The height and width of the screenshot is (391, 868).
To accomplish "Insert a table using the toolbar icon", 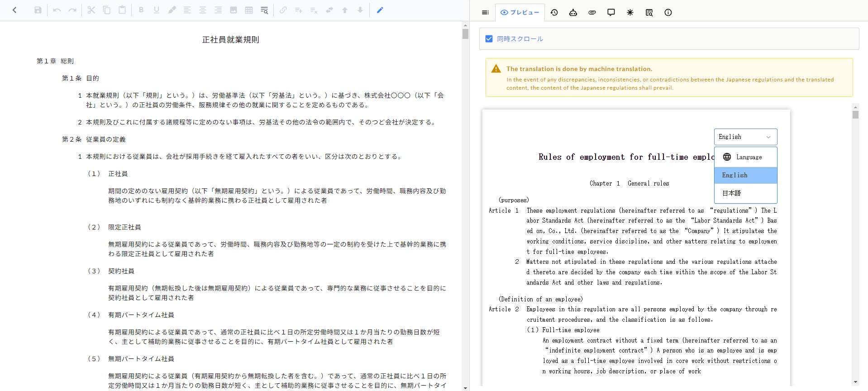I will coord(249,10).
